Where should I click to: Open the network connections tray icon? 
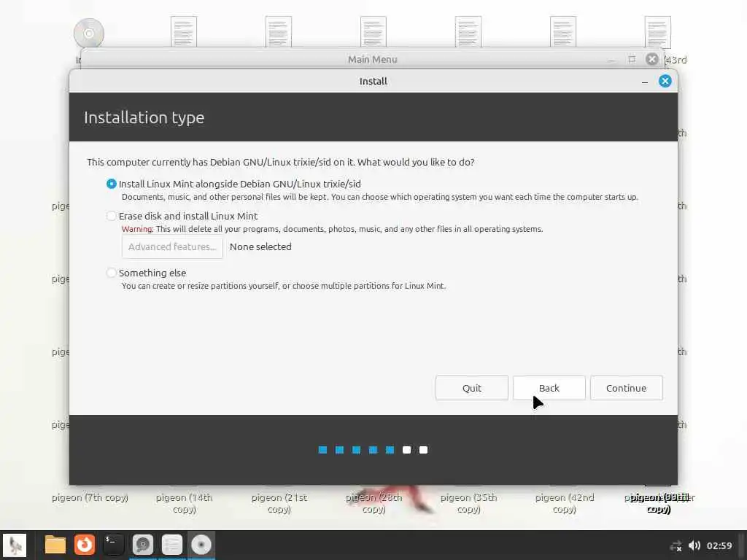click(676, 545)
